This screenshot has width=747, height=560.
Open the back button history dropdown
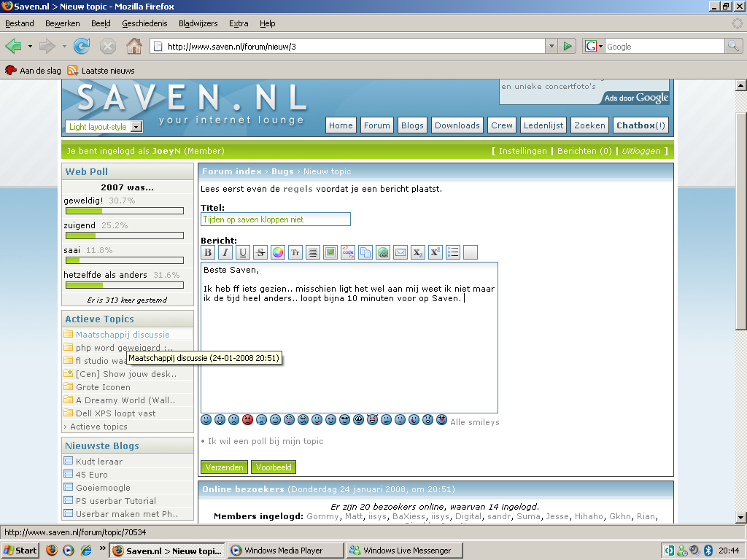point(30,46)
